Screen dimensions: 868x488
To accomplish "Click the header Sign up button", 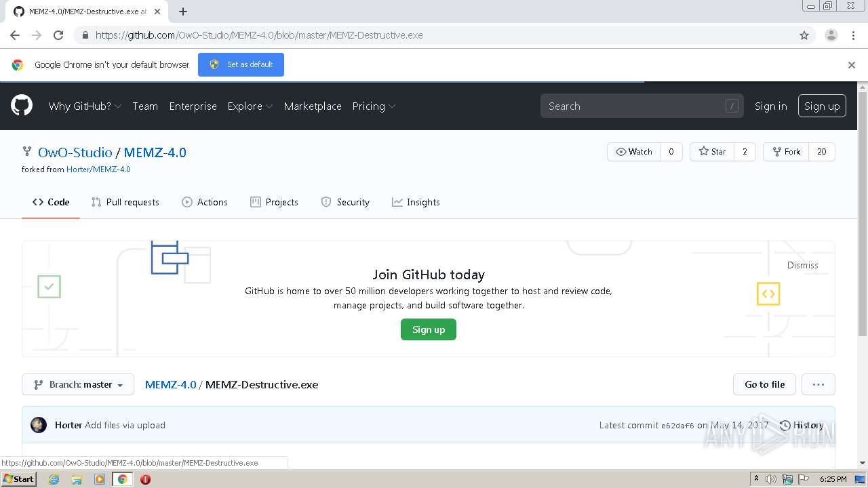I will (822, 106).
